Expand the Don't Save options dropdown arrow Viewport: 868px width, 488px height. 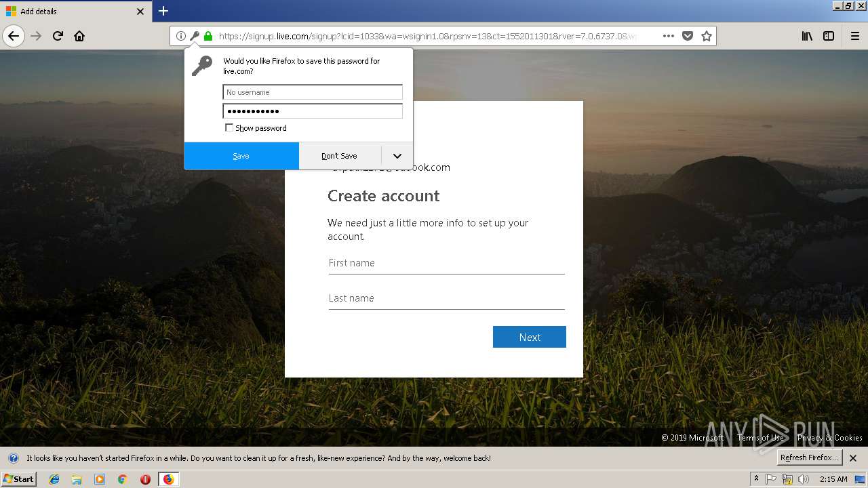coord(397,156)
